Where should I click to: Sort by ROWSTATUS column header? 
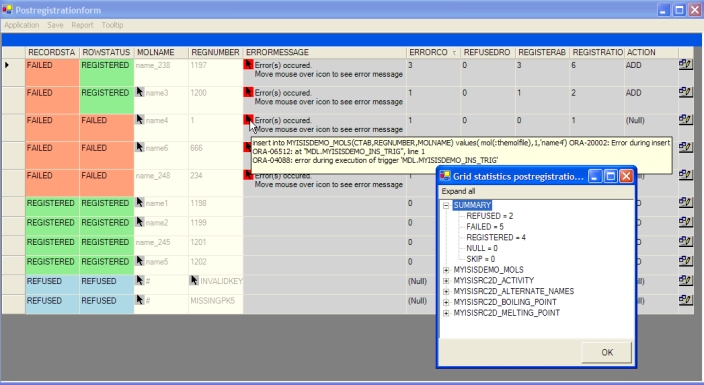coord(106,53)
